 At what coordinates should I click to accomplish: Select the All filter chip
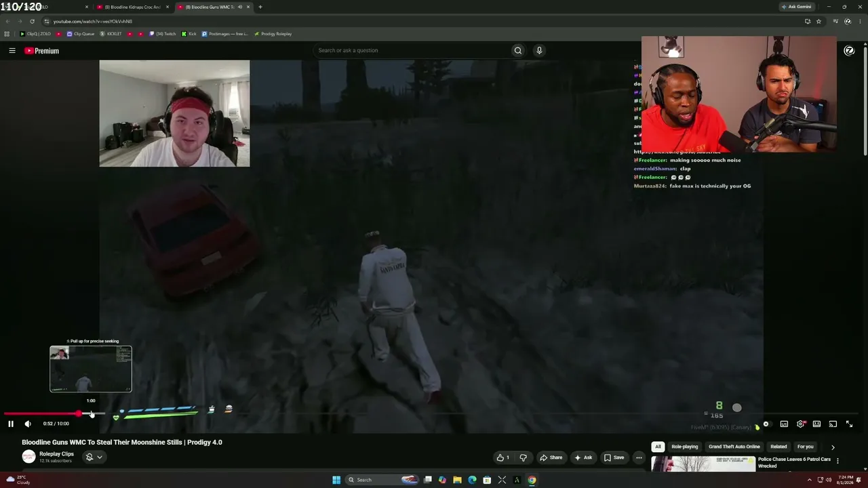pos(658,447)
